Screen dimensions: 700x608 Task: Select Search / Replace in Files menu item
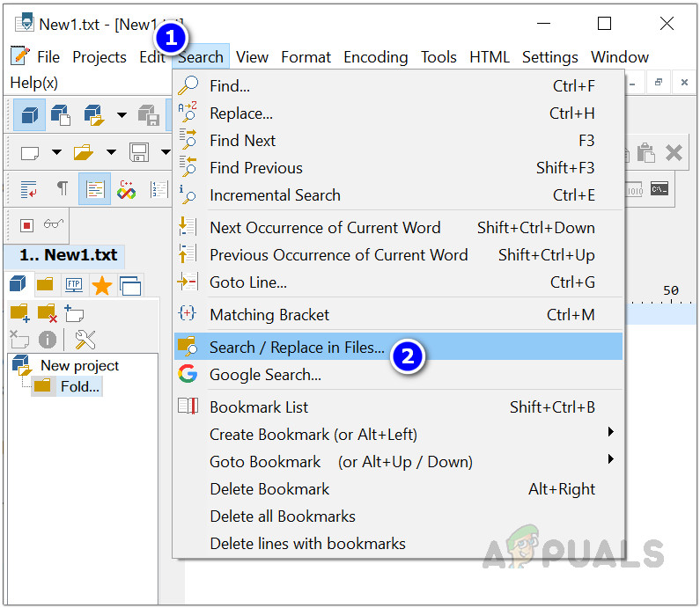[297, 347]
